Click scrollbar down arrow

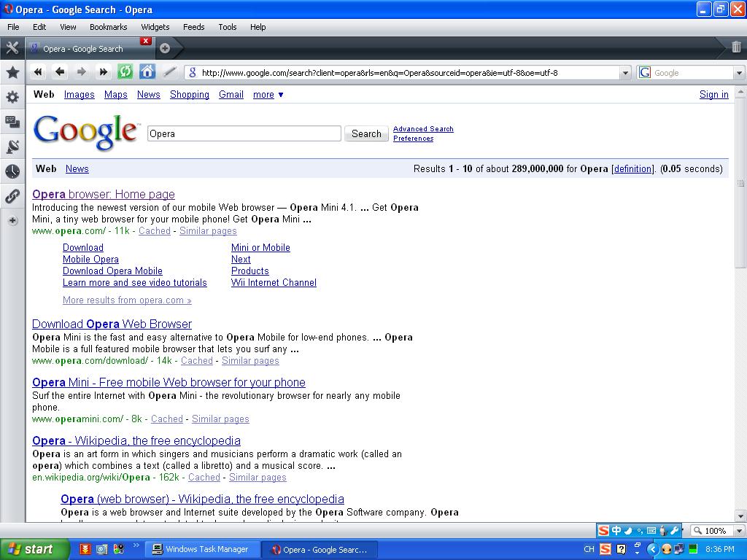click(x=740, y=516)
